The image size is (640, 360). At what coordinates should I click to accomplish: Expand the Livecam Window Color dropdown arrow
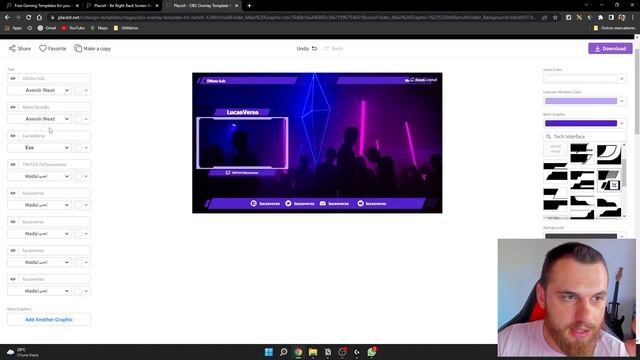pos(622,101)
